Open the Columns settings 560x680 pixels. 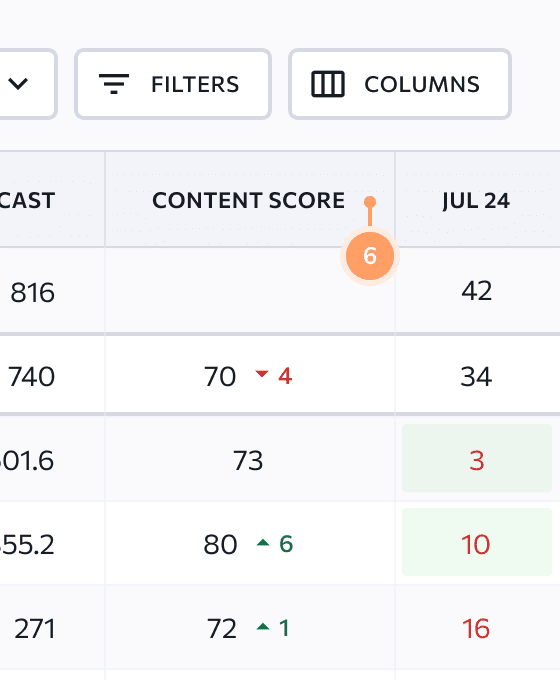click(400, 84)
